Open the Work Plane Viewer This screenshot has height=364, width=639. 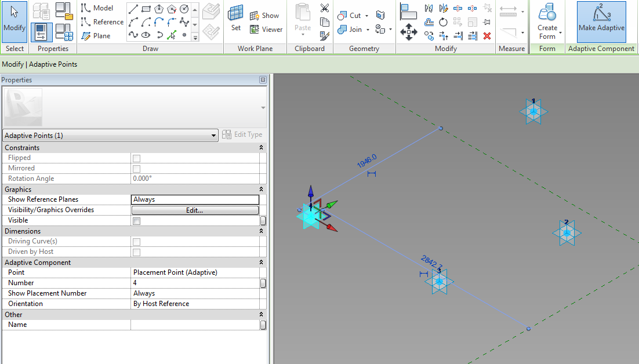(x=267, y=29)
